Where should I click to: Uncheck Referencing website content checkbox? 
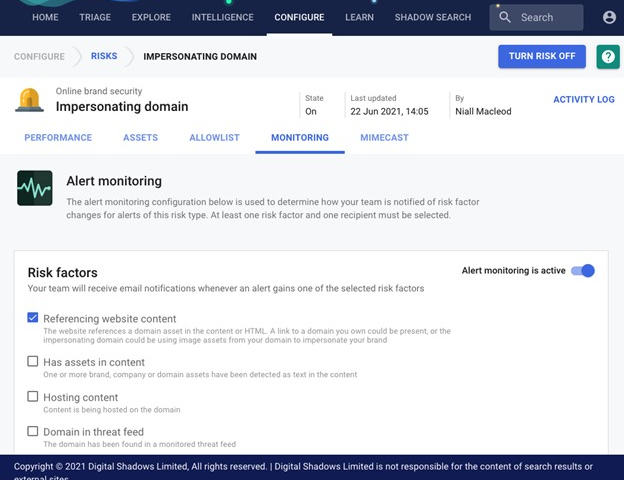33,318
